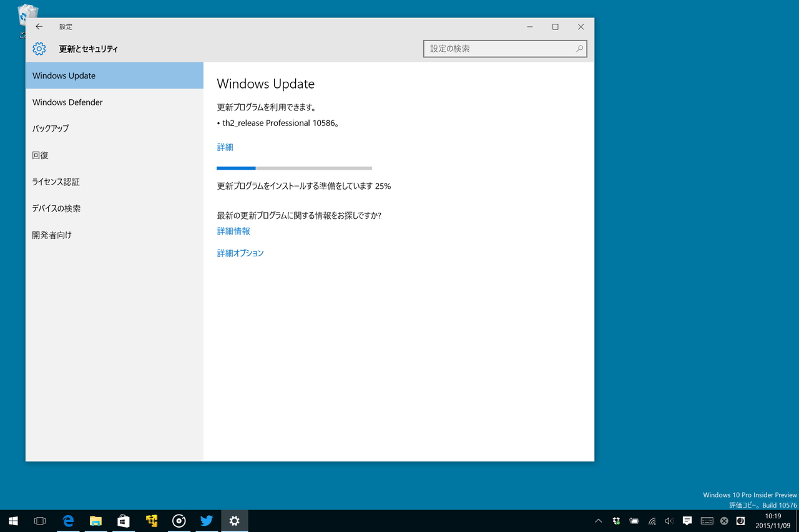Open Windows Defender settings
This screenshot has width=799, height=532.
coord(114,102)
